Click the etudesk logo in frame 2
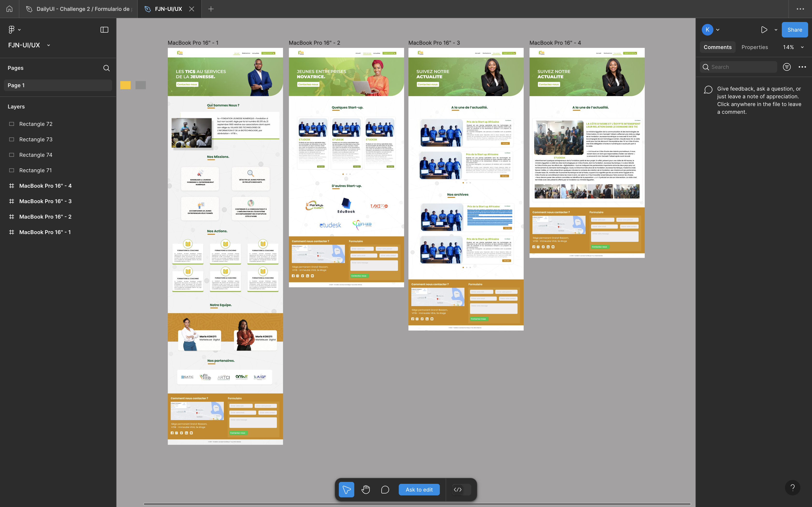 (x=330, y=225)
